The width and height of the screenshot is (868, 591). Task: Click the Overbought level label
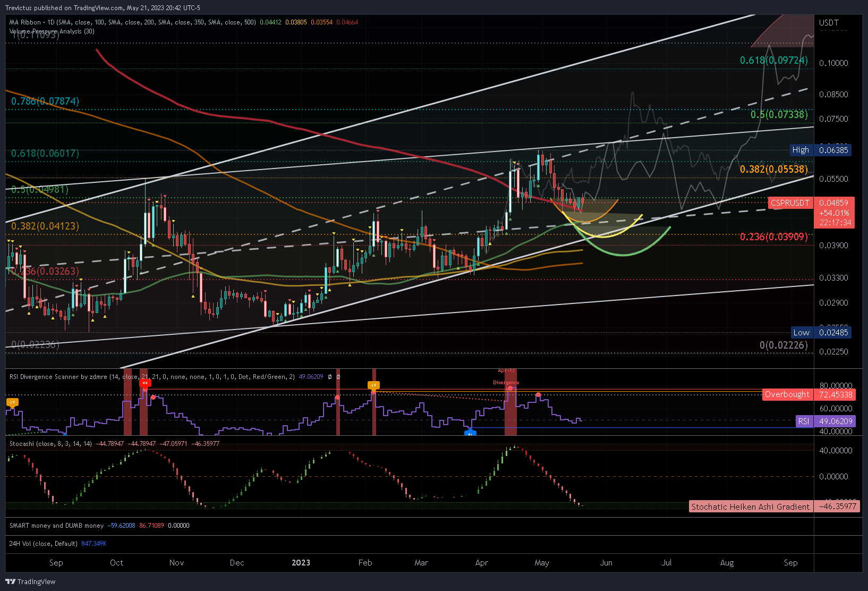[787, 394]
